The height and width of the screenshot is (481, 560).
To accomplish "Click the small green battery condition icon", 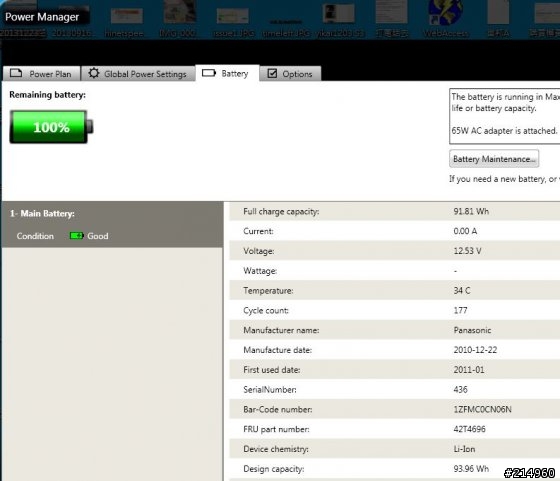I will pyautogui.click(x=76, y=236).
